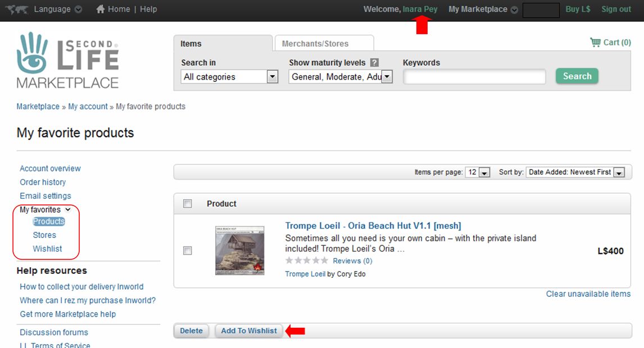644x348 pixels.
Task: Click the Add To Wishlist button
Action: coord(248,331)
